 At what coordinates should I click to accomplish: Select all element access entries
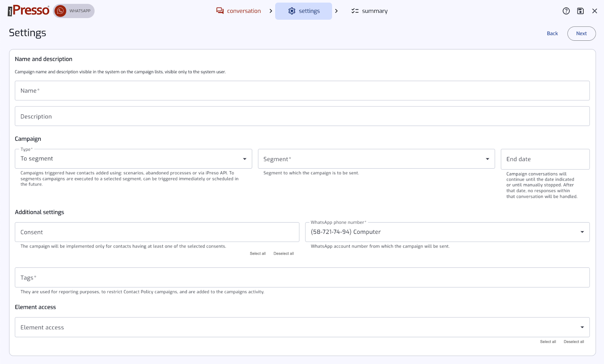[548, 342]
